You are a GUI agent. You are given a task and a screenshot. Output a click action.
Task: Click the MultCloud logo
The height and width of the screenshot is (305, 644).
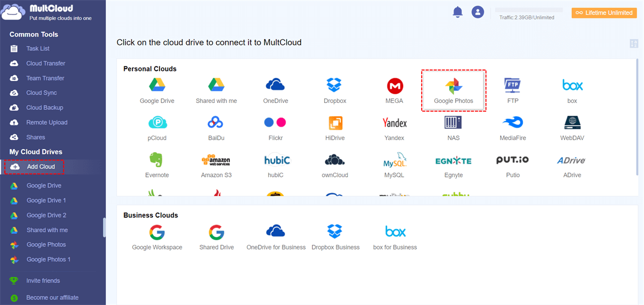(x=46, y=12)
